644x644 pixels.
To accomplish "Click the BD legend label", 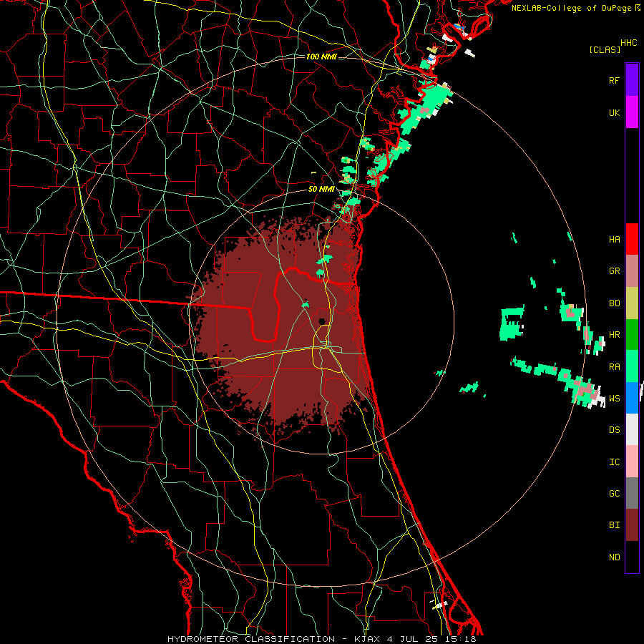I will click(x=614, y=303).
